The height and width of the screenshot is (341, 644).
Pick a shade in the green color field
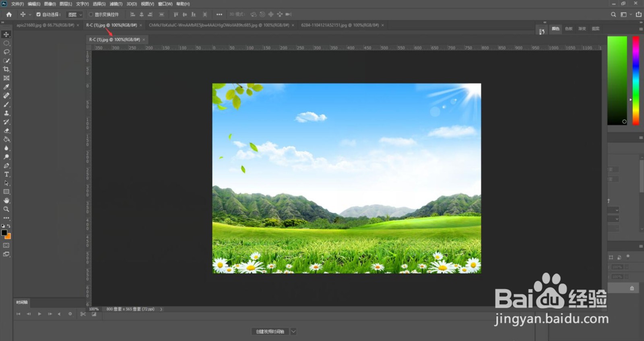click(x=617, y=80)
